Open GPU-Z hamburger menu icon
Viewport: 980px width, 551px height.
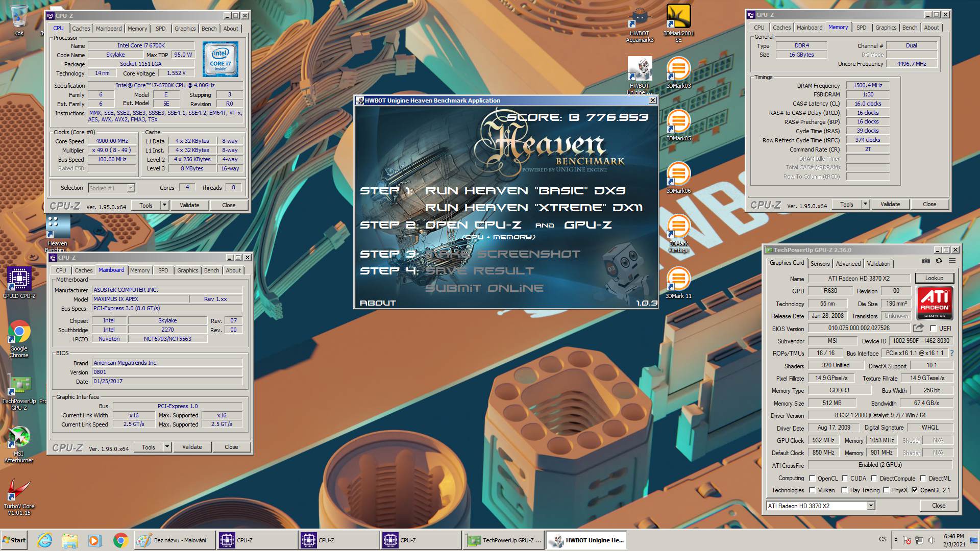tap(952, 261)
